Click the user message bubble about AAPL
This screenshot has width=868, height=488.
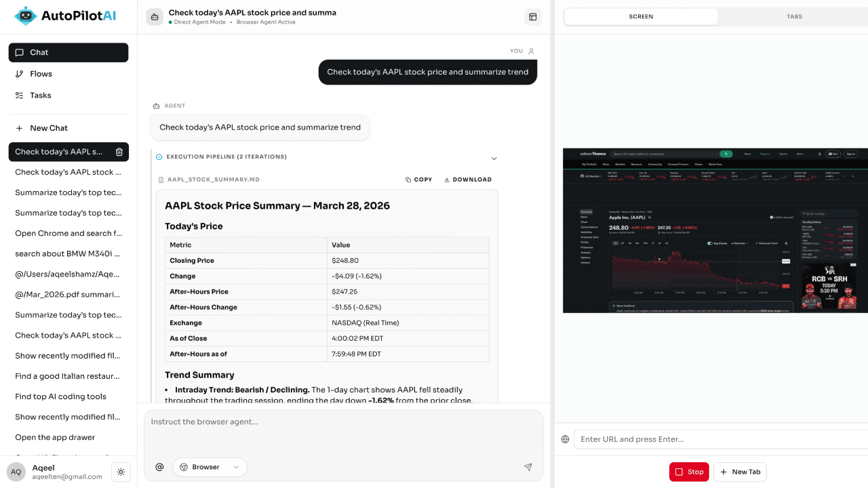click(x=428, y=72)
